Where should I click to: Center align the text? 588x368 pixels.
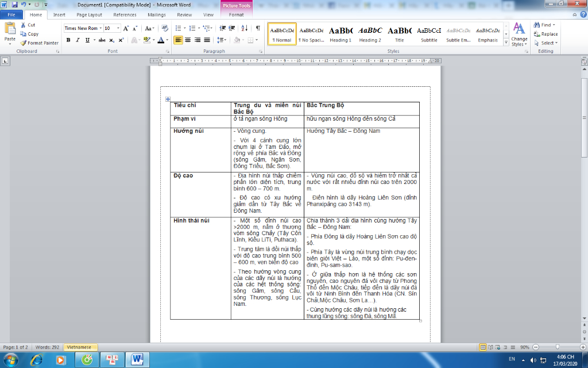point(188,40)
